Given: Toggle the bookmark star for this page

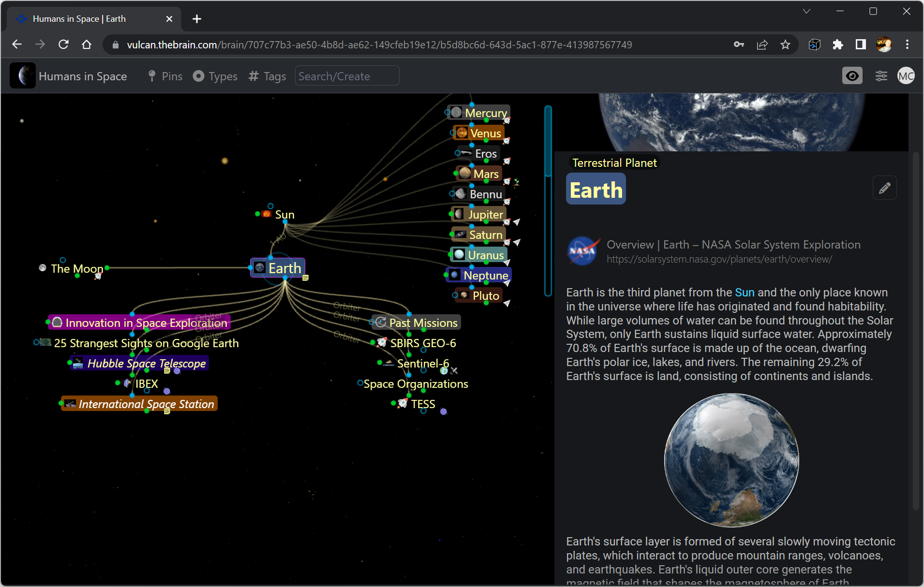Looking at the screenshot, I should tap(785, 44).
